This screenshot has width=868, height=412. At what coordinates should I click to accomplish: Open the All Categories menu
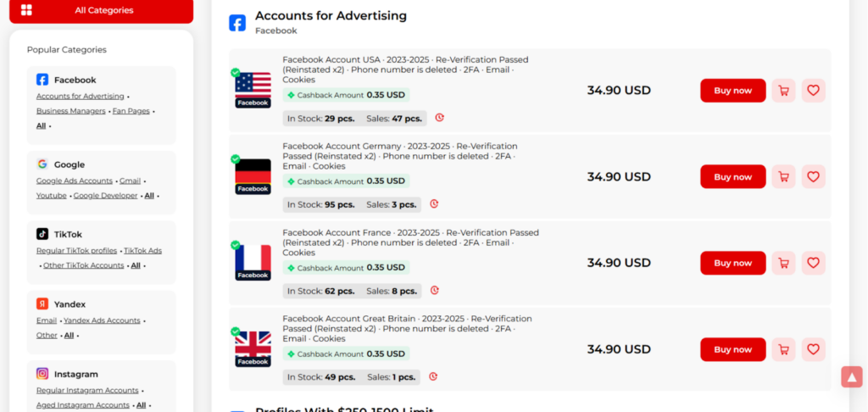tap(101, 10)
